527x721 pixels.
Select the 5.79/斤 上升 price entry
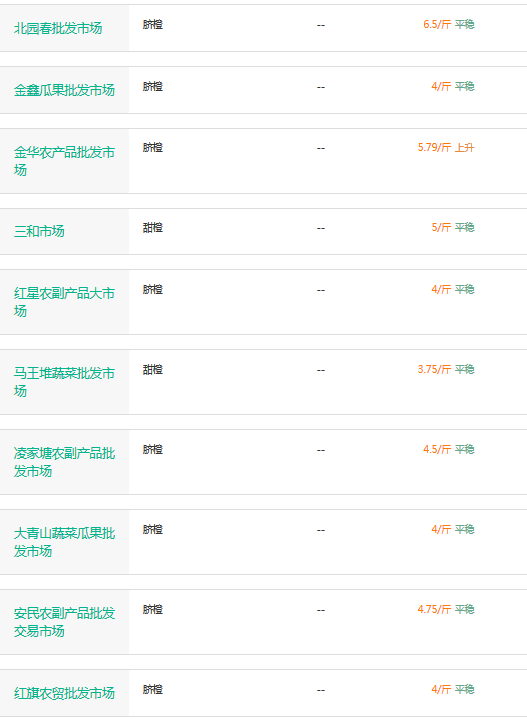[x=446, y=148]
